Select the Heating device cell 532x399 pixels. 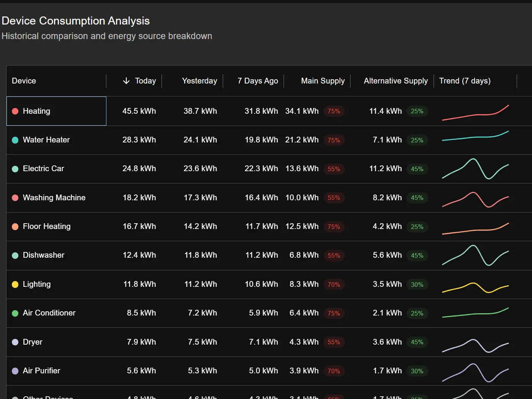pos(56,111)
